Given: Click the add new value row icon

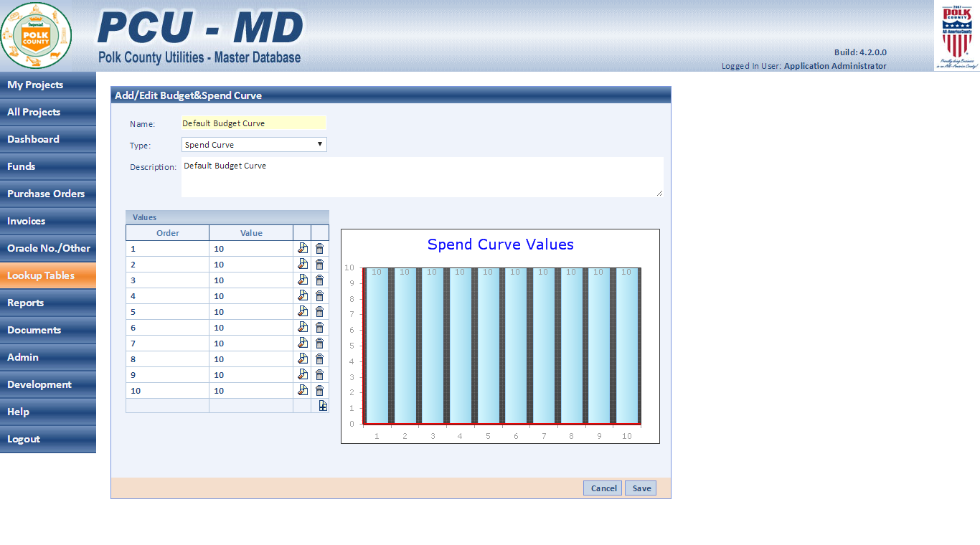Looking at the screenshot, I should 323,406.
